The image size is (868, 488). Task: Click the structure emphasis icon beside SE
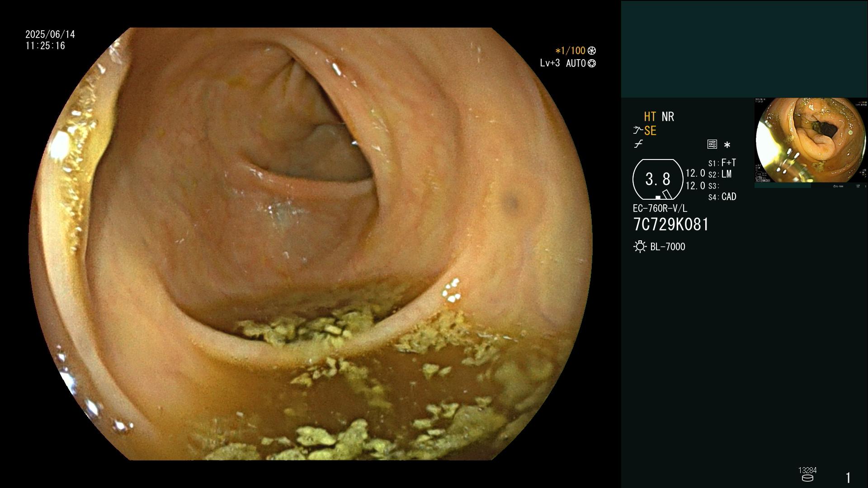638,131
